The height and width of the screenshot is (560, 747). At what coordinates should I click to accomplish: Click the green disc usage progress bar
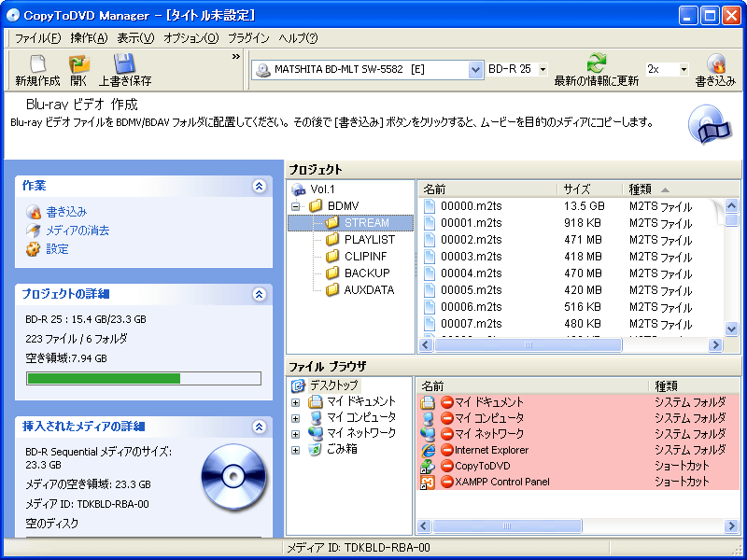point(144,379)
